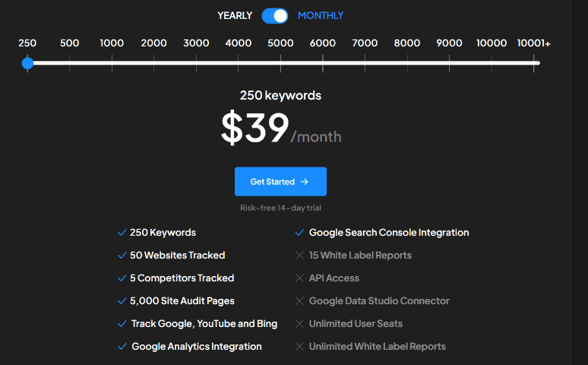Click the blue slider handle at 250
The image size is (588, 365).
coord(28,63)
